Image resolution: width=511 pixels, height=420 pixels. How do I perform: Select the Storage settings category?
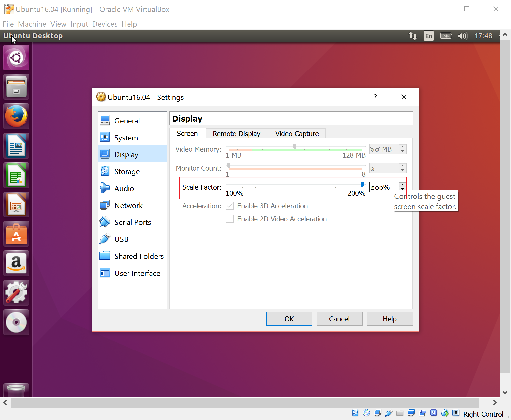[x=127, y=171]
